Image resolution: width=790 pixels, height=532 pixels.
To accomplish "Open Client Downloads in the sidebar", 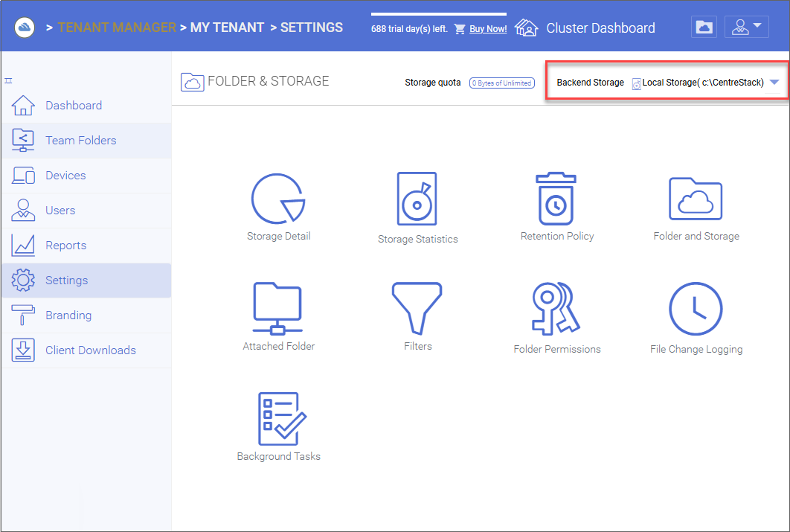I will (x=86, y=350).
